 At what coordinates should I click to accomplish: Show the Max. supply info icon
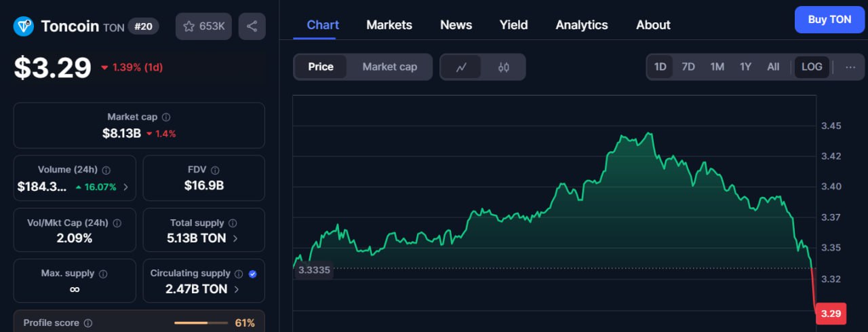103,274
